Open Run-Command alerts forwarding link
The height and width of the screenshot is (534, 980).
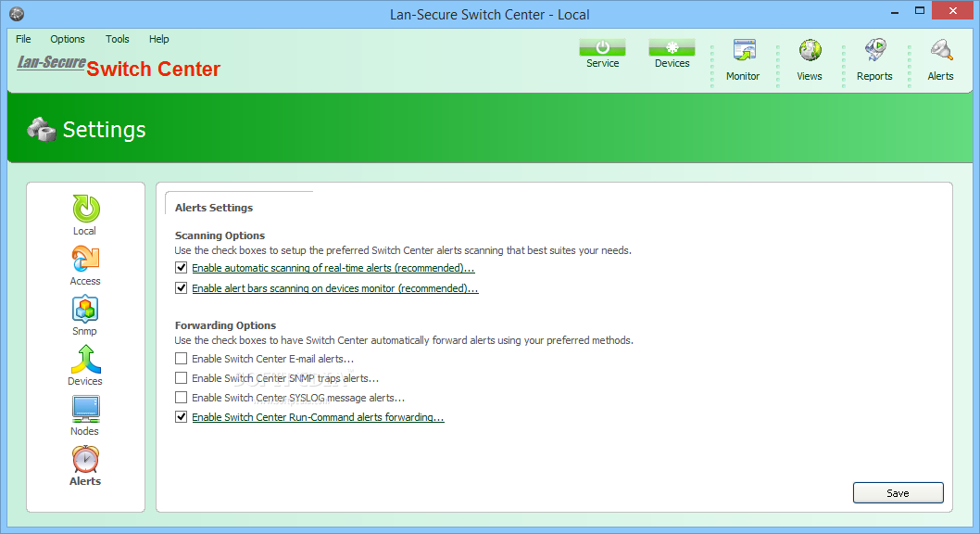coord(318,417)
